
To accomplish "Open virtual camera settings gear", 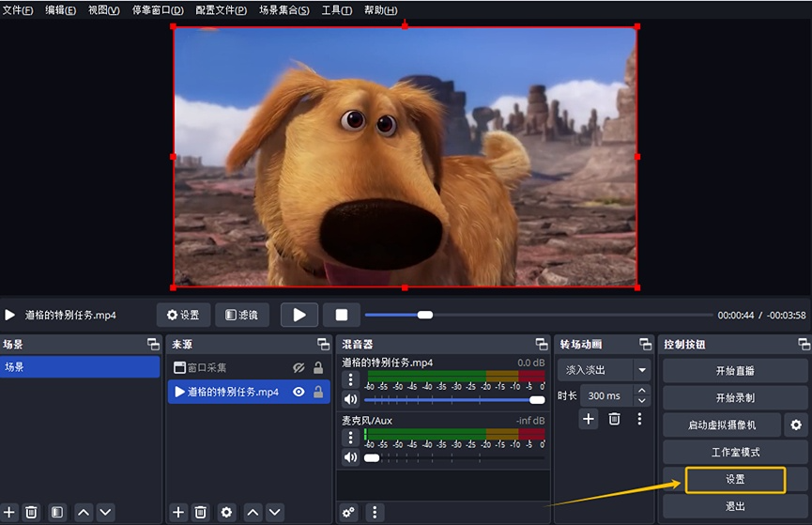I will [796, 425].
